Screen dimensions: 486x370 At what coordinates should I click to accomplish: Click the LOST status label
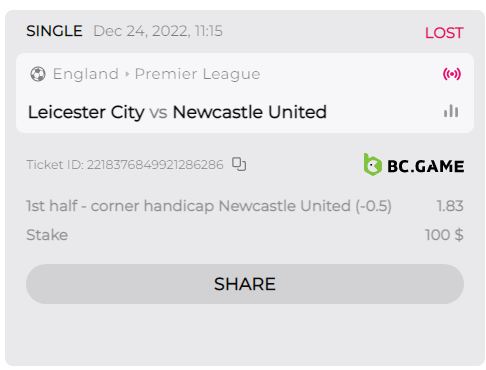coord(444,33)
